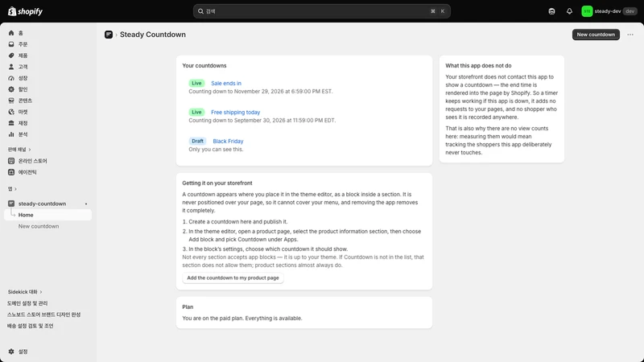644x362 pixels.
Task: Select New countdown in the sidebar
Action: 39,226
